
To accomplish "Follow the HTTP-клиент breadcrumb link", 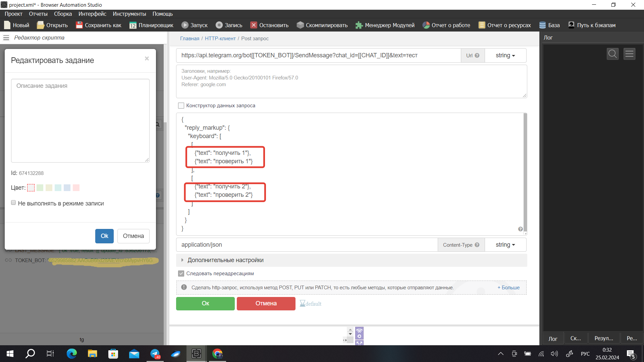I will click(220, 39).
